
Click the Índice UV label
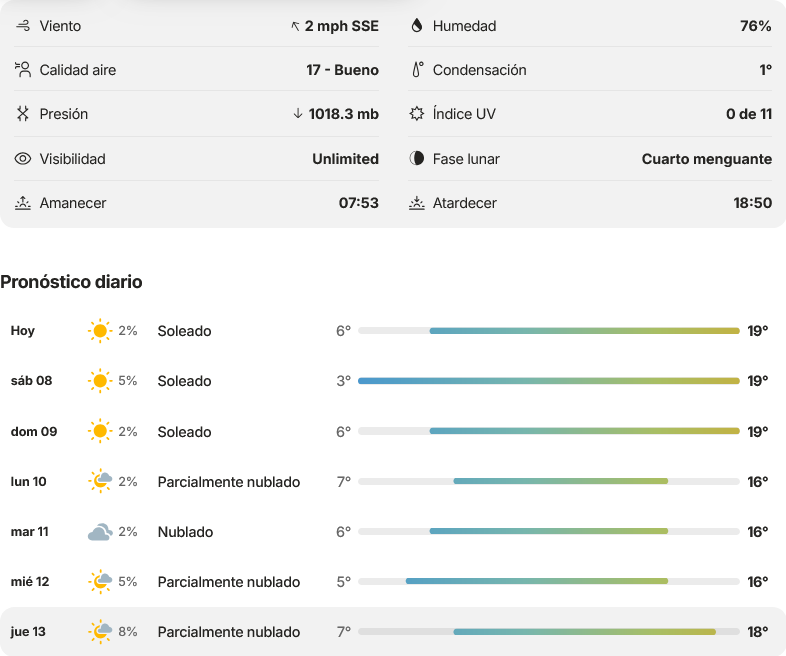464,114
